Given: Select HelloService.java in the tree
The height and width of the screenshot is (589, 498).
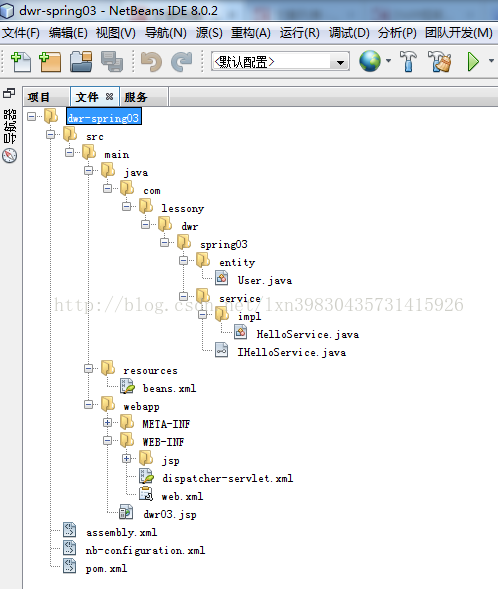Looking at the screenshot, I should (308, 334).
